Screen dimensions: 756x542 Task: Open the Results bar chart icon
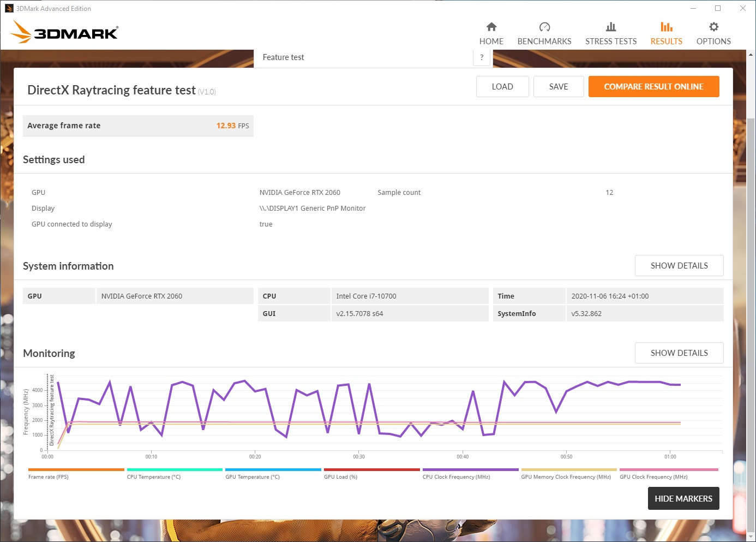coord(666,27)
